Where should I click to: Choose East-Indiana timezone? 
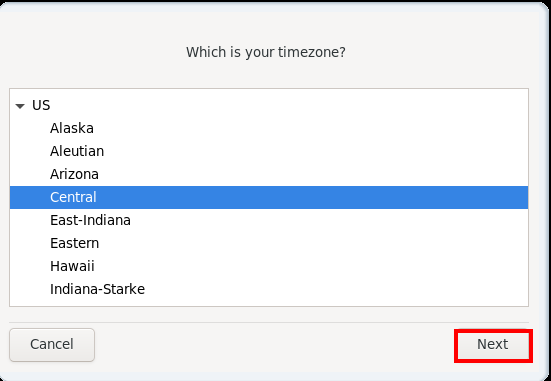pyautogui.click(x=90, y=220)
